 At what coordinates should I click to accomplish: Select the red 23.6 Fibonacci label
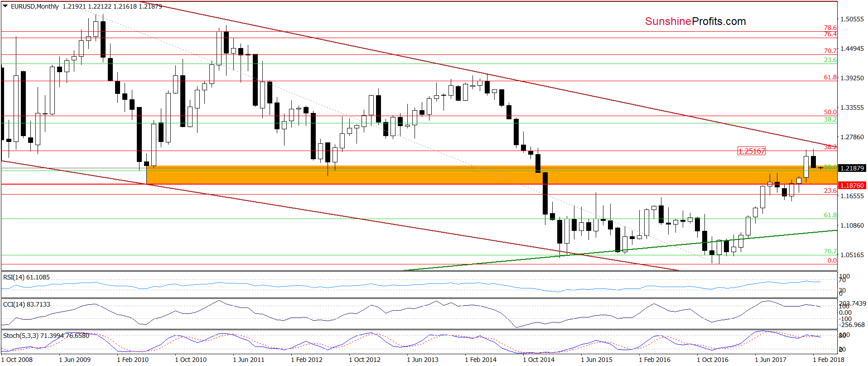tap(830, 190)
